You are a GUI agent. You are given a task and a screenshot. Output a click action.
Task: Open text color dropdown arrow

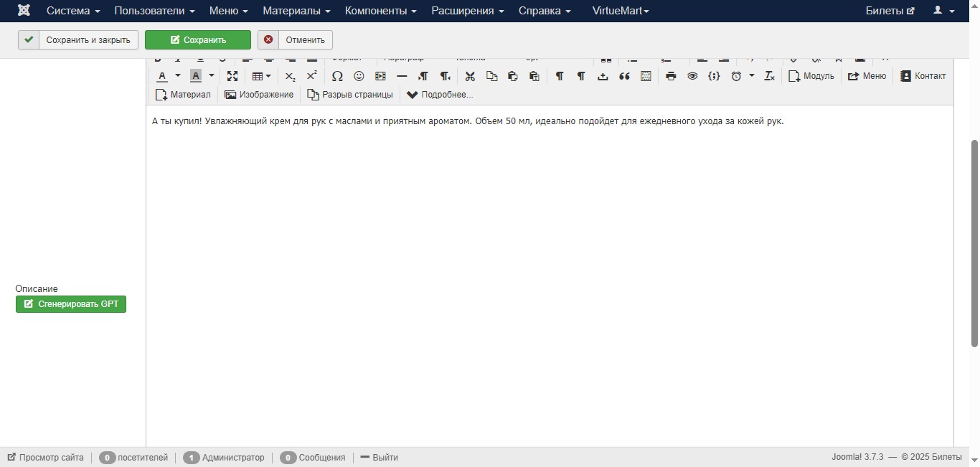click(x=178, y=76)
